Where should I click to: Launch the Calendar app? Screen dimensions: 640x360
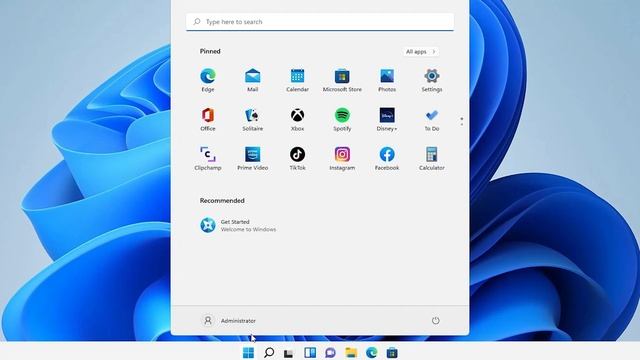point(297,80)
